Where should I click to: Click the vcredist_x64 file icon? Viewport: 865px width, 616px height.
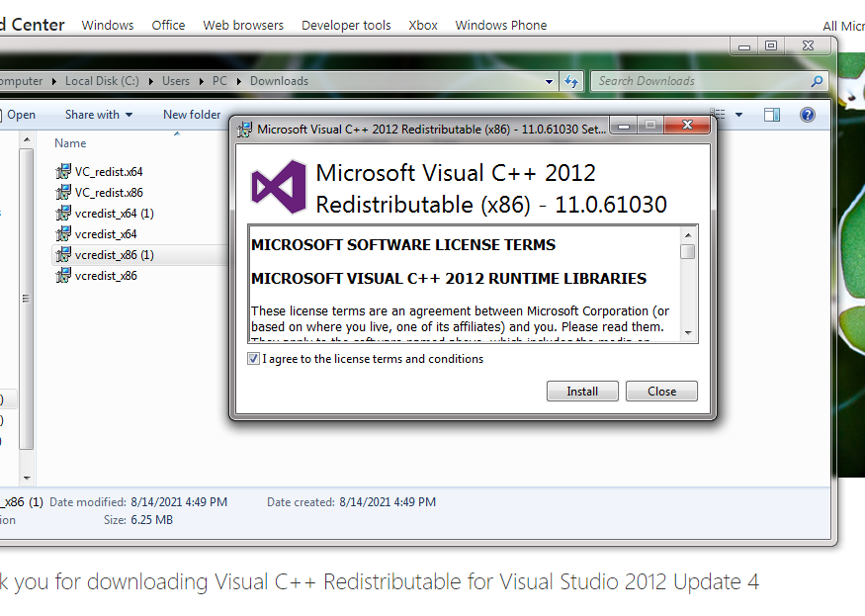pyautogui.click(x=63, y=234)
